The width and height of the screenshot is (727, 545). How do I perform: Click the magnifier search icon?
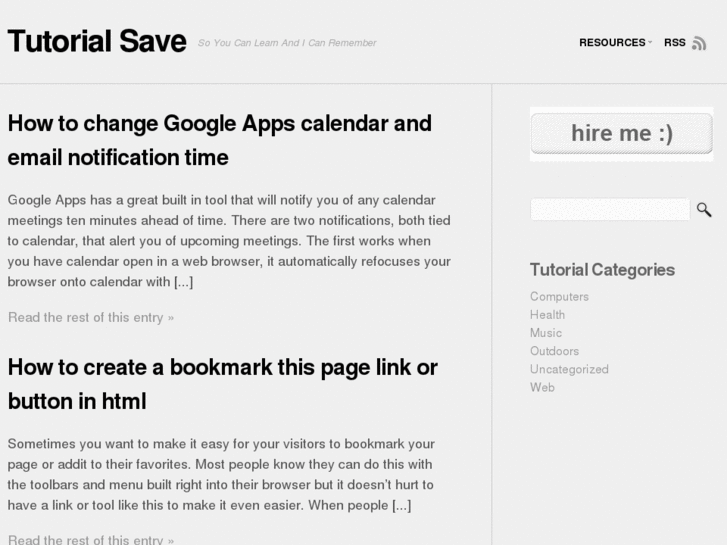point(704,209)
